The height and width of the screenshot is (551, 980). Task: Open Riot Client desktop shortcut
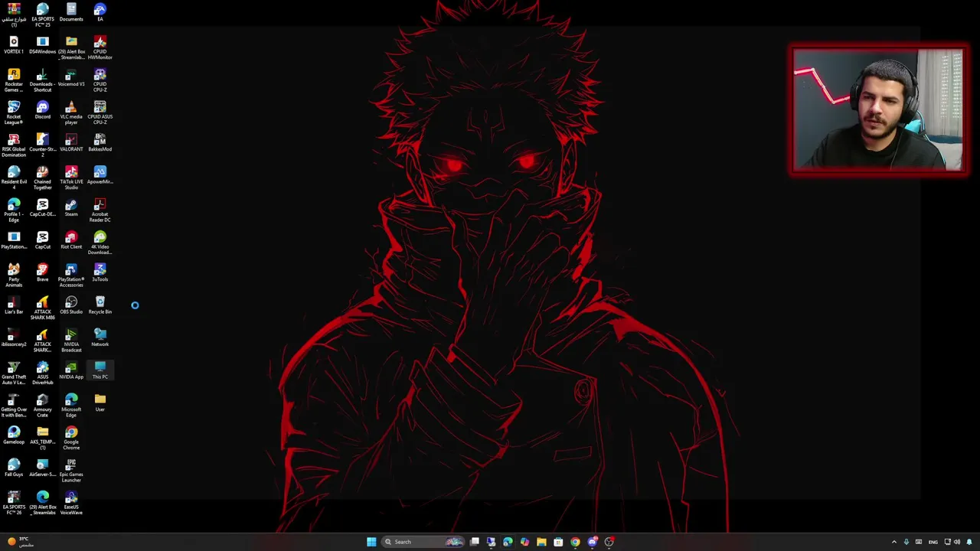tap(71, 240)
